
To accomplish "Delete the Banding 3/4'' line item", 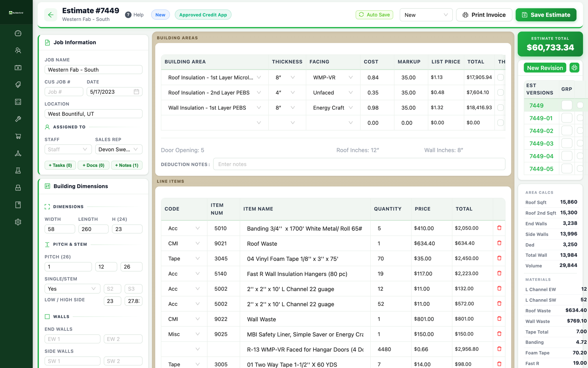I will tap(499, 228).
